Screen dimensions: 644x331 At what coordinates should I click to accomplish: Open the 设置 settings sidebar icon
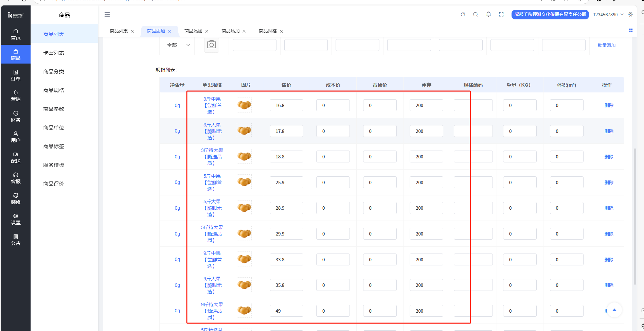(16, 219)
